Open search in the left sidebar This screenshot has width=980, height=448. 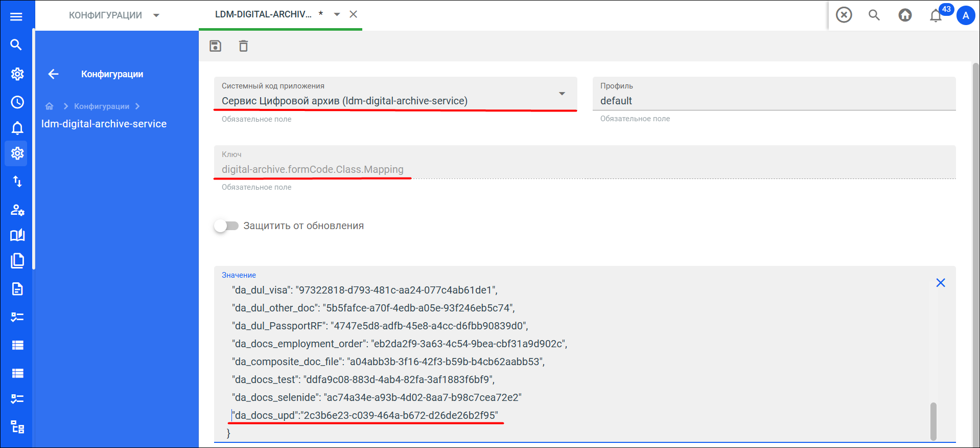(x=16, y=45)
